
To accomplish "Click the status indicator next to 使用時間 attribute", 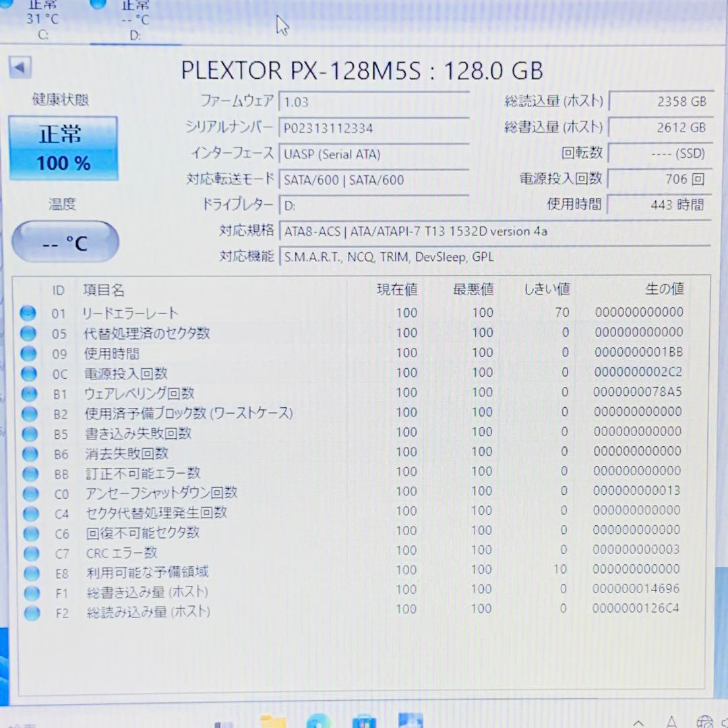I will click(28, 353).
